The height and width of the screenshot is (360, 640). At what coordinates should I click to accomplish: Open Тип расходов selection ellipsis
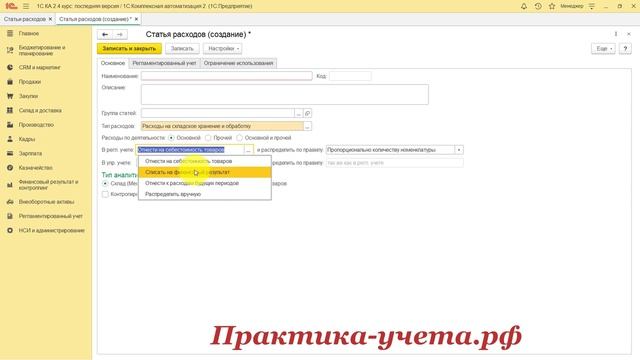tap(307, 126)
